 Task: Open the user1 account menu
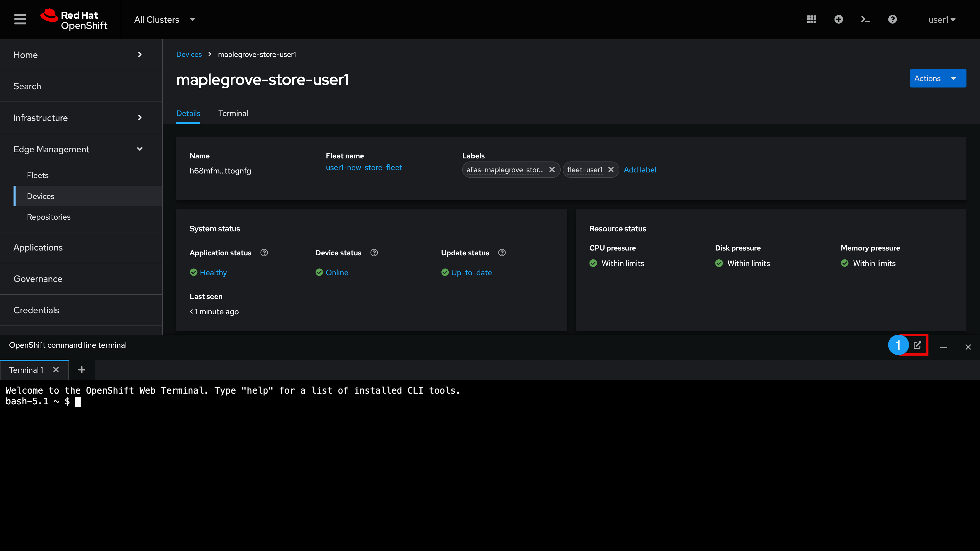942,20
